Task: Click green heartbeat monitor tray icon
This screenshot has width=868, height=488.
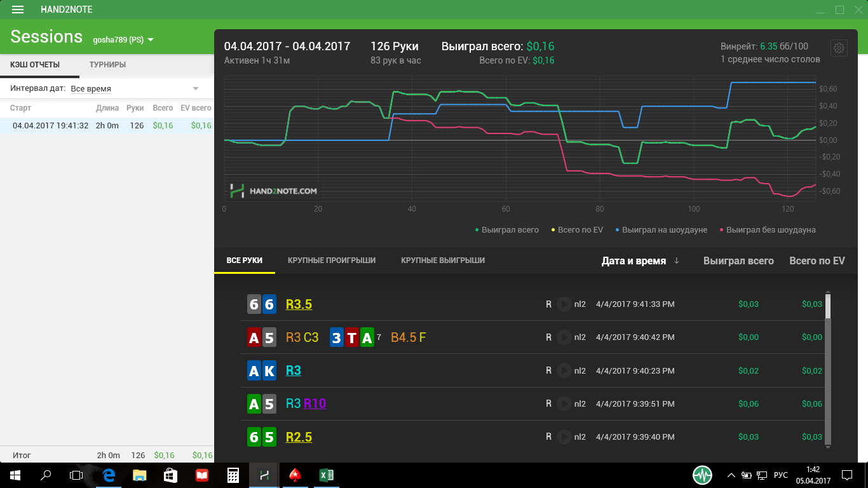Action: [702, 475]
